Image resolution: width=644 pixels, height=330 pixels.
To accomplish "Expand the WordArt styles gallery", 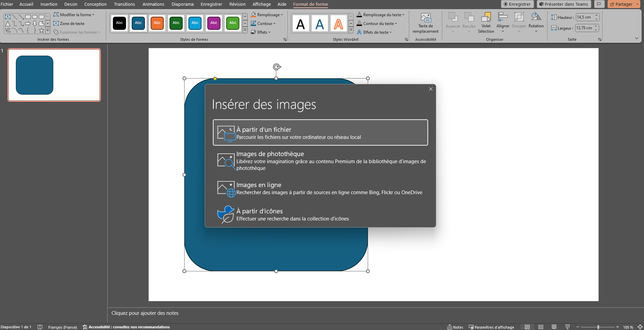I will coord(351,30).
